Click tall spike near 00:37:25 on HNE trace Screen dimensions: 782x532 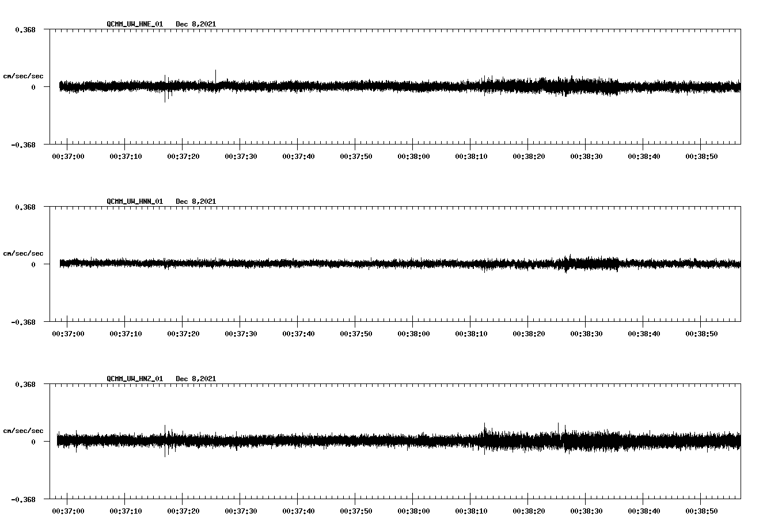pos(215,74)
